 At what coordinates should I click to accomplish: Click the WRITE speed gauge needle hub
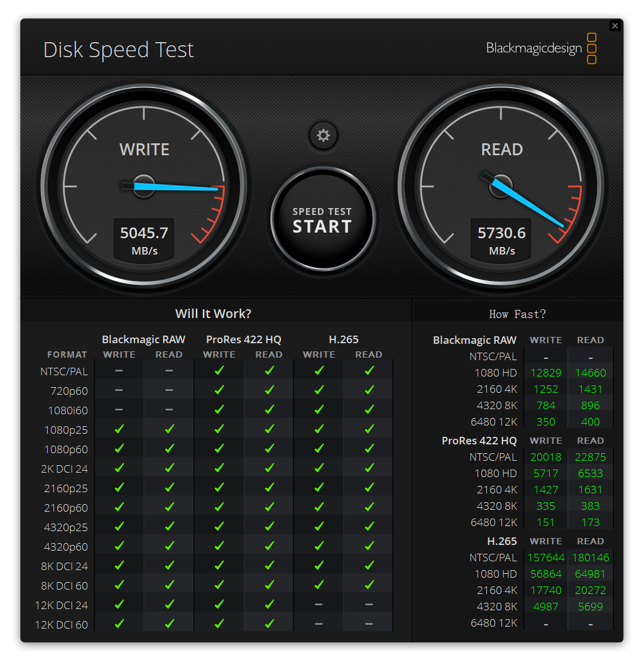144,186
